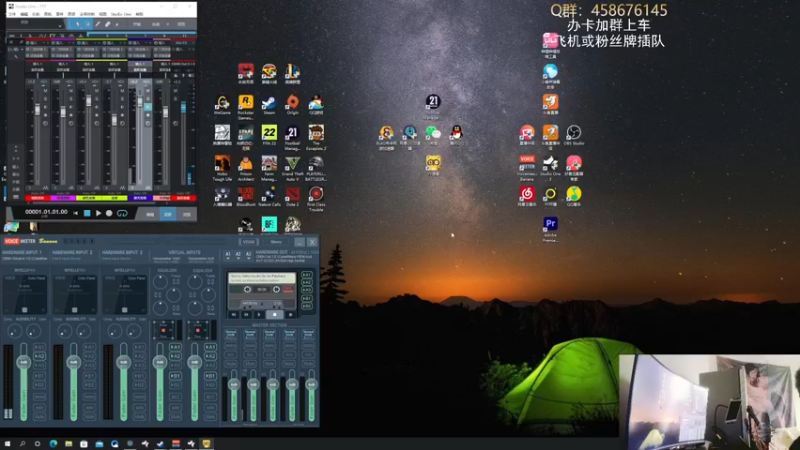Click first master section output fader
Viewport: 800px width, 450px height.
234,384
